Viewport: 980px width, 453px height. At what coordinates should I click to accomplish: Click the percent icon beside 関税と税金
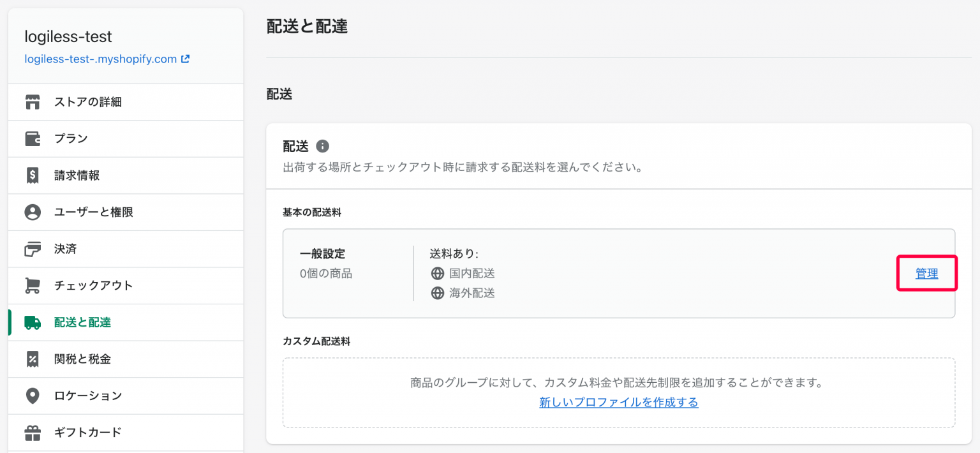pyautogui.click(x=33, y=359)
